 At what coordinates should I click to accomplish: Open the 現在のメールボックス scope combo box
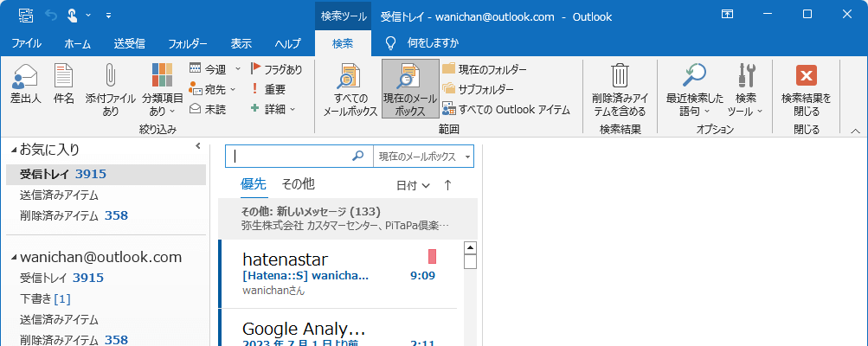coord(423,157)
